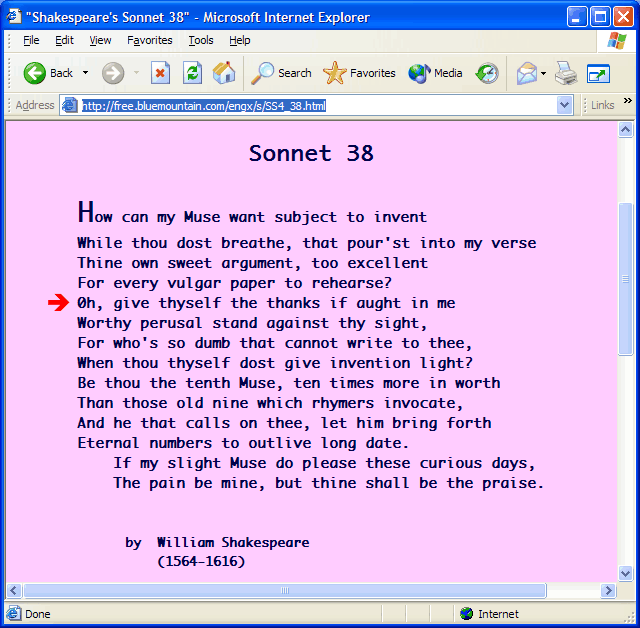Click the vertical scrollbar down arrow

626,573
